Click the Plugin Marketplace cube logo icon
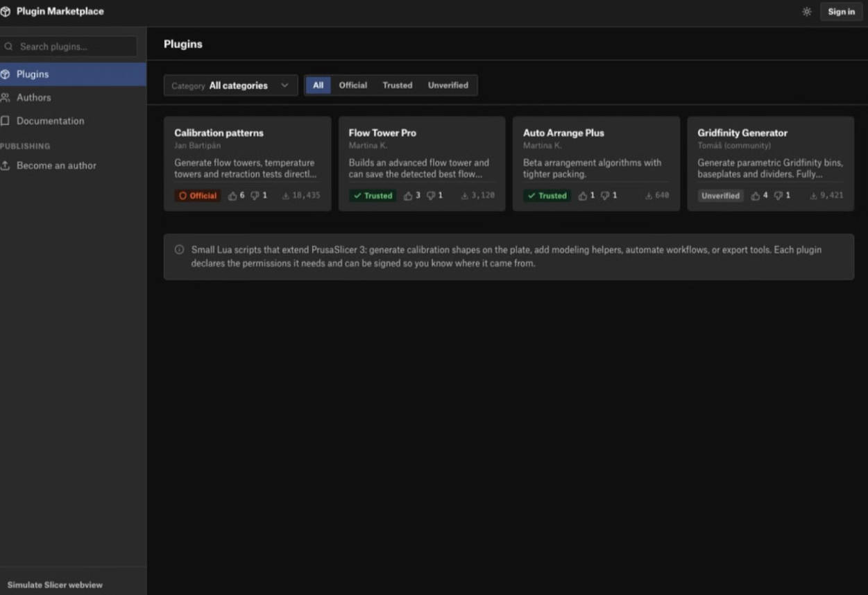Image resolution: width=868 pixels, height=595 pixels. coord(6,11)
